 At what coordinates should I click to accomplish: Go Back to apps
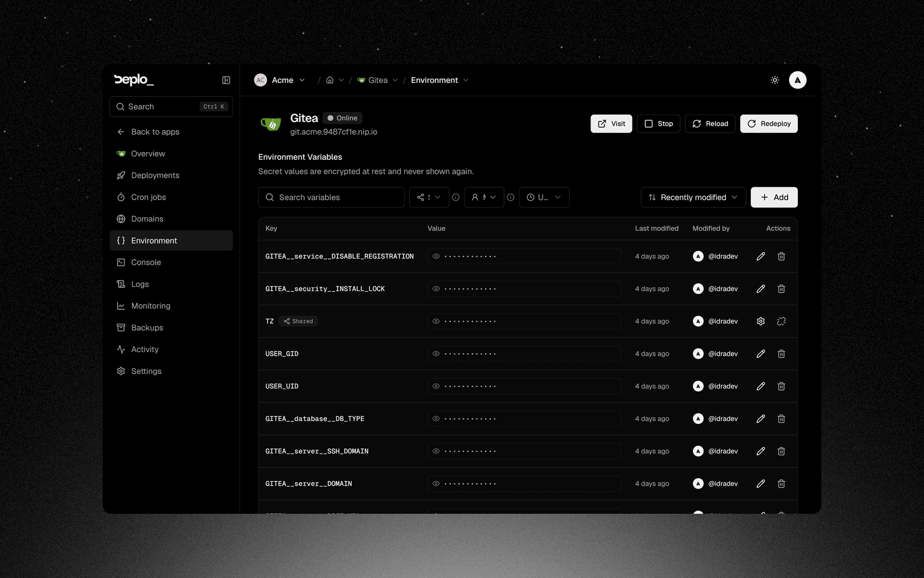point(171,132)
